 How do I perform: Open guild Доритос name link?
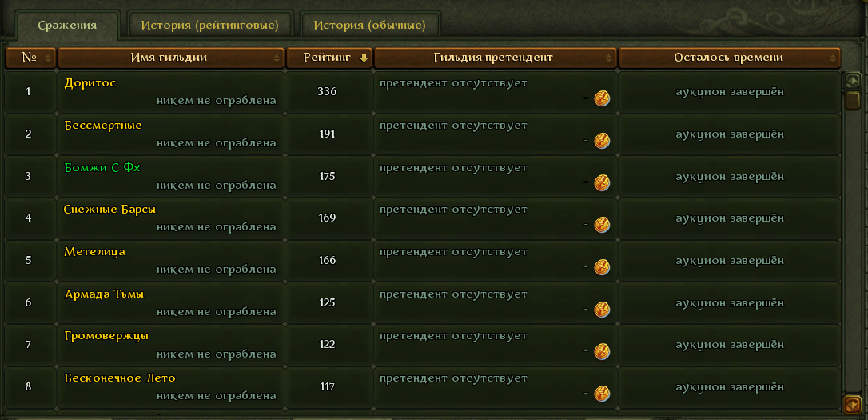(x=90, y=83)
